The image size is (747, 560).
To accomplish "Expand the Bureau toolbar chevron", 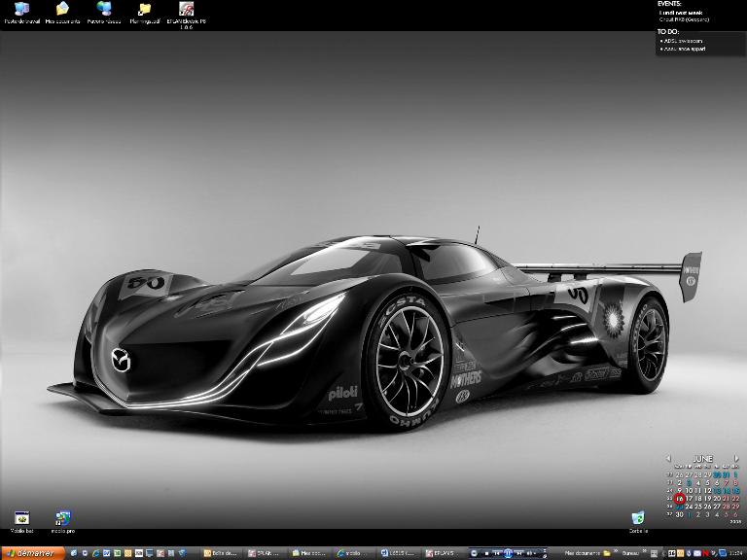I will [x=644, y=550].
